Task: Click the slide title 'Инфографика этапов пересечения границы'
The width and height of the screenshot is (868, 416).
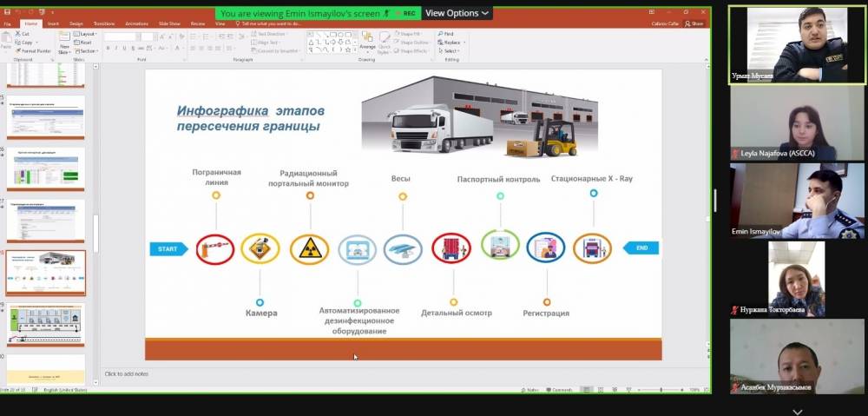Action: click(250, 118)
